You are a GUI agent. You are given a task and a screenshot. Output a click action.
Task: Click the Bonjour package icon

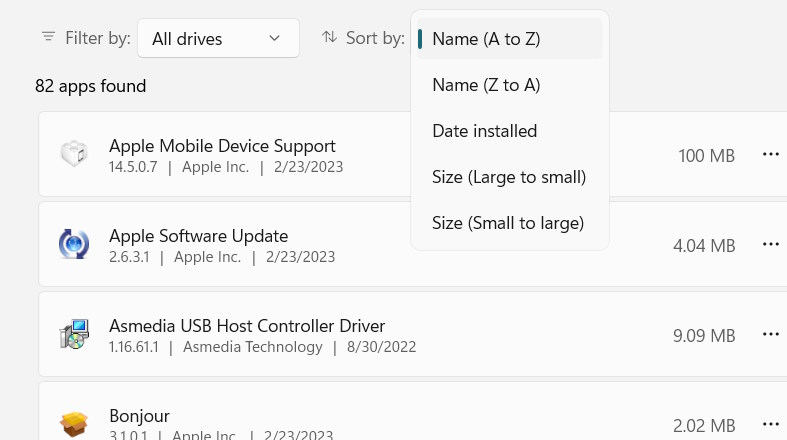(74, 424)
